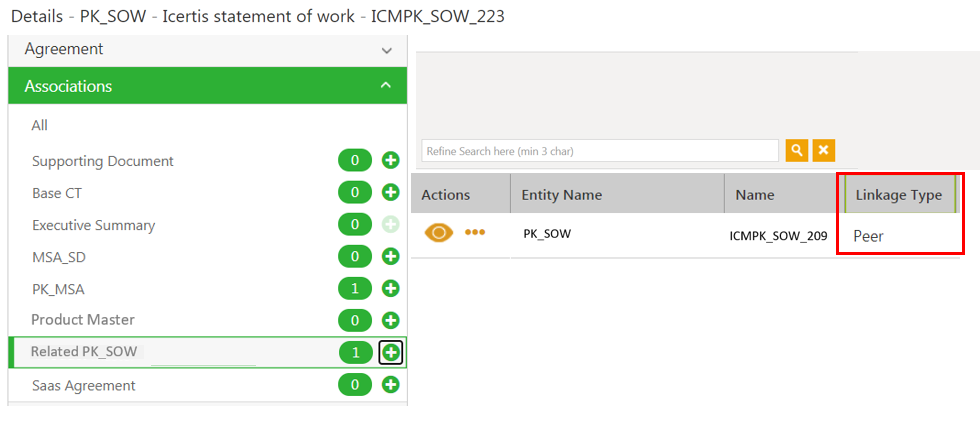
Task: View the PK_SOW record via eye icon
Action: pos(439,233)
